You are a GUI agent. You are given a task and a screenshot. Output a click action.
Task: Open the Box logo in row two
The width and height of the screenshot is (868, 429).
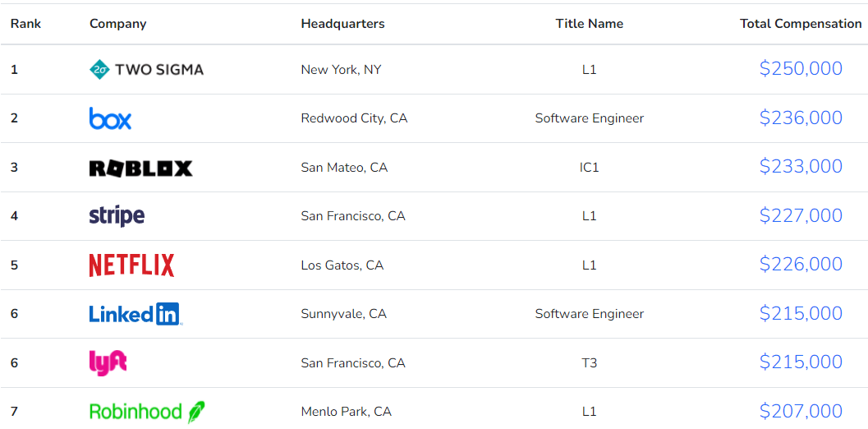(x=110, y=118)
